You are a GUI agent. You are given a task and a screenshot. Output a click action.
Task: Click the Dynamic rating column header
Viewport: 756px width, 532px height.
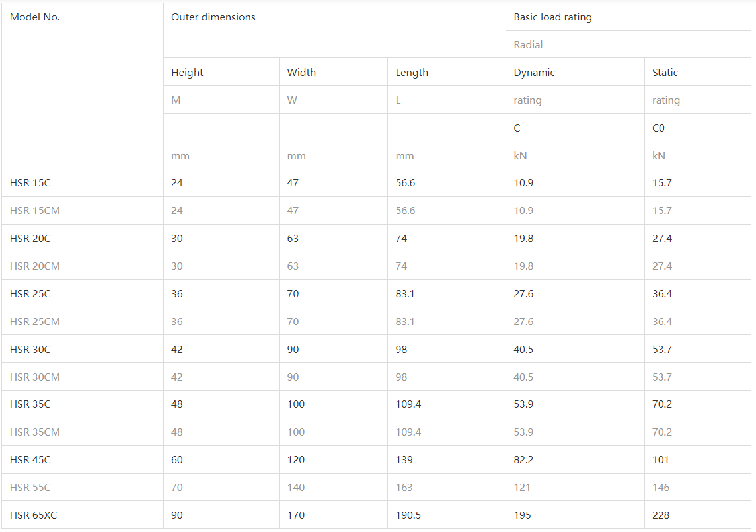535,73
